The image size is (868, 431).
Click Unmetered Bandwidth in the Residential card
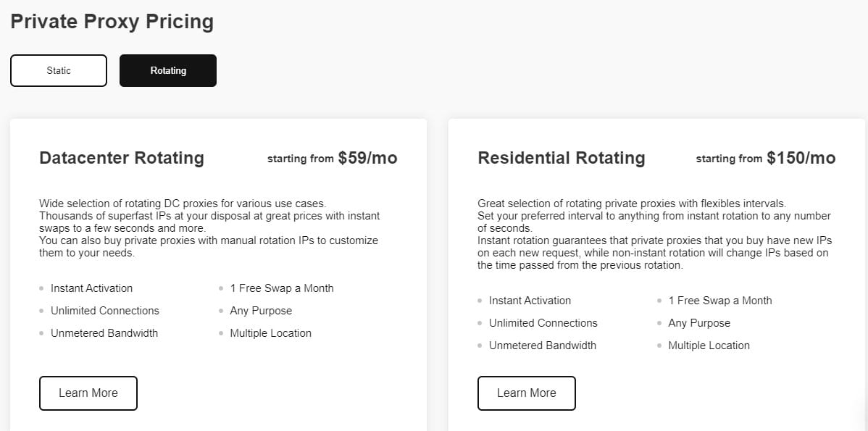pos(543,346)
